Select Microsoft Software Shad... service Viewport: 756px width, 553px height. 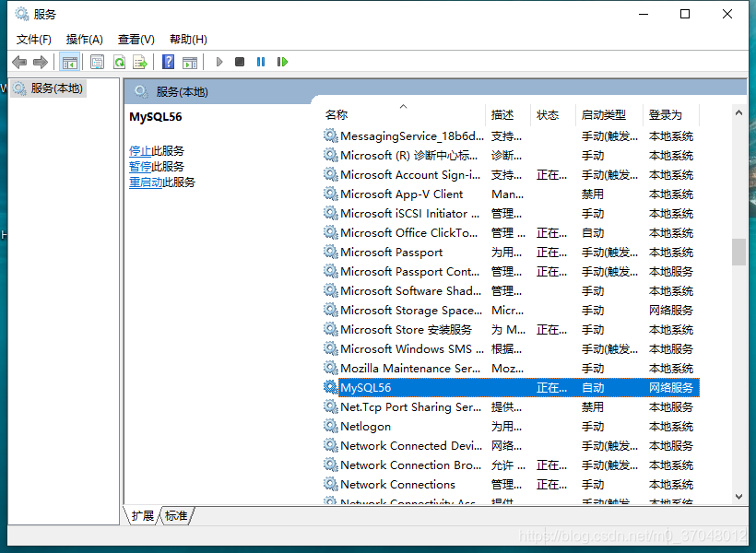[511, 290]
